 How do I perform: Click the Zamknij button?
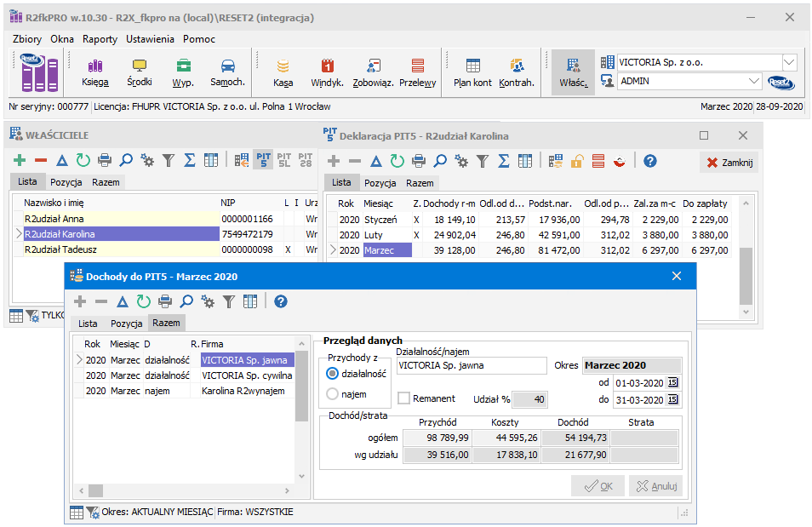pos(729,163)
